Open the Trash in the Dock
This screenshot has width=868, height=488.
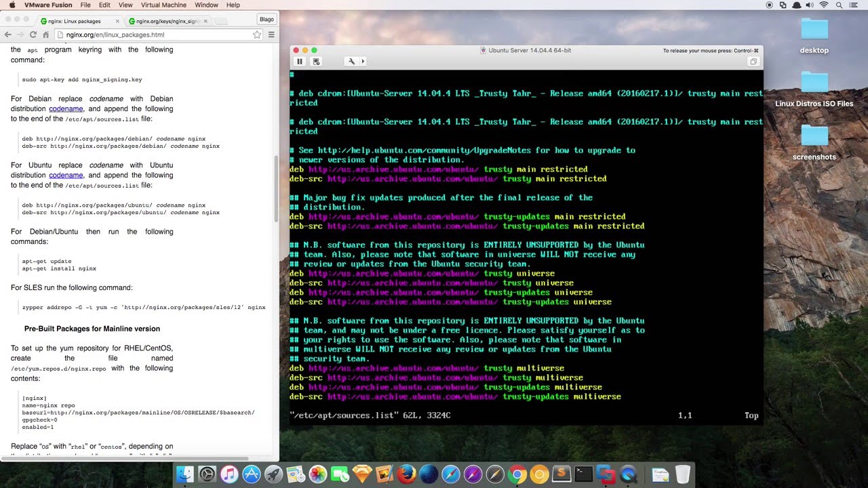(683, 474)
